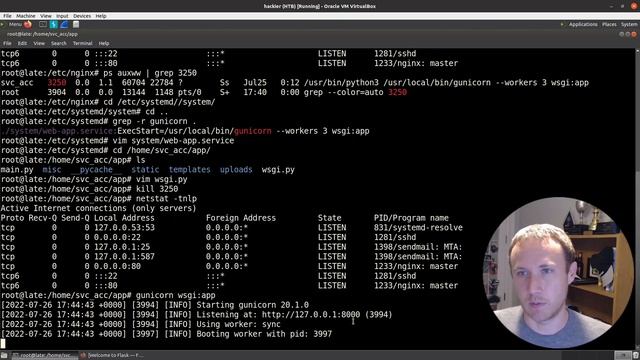This screenshot has width=640, height=360.
Task: Open the terminal Help menu
Action: click(x=104, y=43)
